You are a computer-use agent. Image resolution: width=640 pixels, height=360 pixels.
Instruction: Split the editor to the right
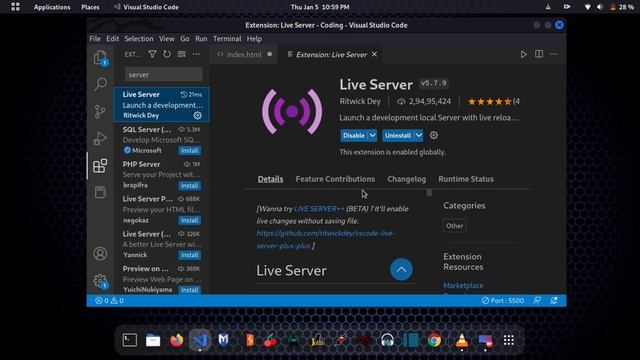[x=539, y=54]
